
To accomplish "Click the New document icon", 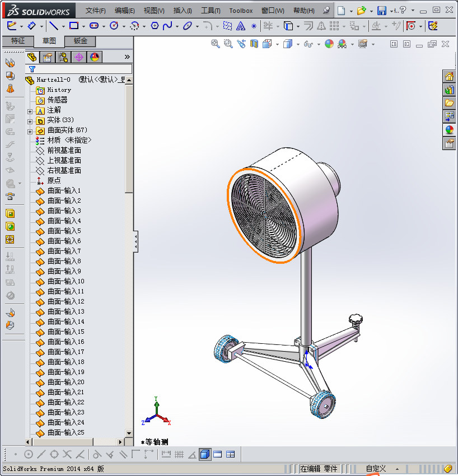I will [x=342, y=11].
